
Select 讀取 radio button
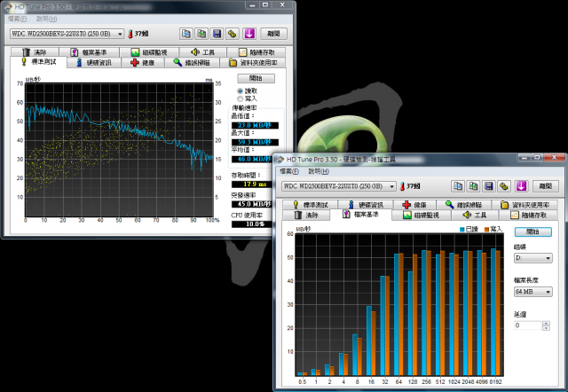tap(241, 90)
